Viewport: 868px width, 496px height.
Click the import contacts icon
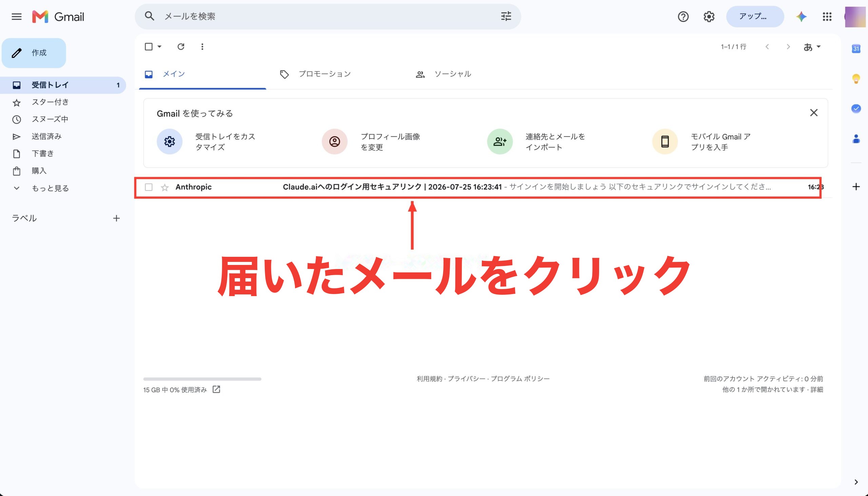point(500,141)
